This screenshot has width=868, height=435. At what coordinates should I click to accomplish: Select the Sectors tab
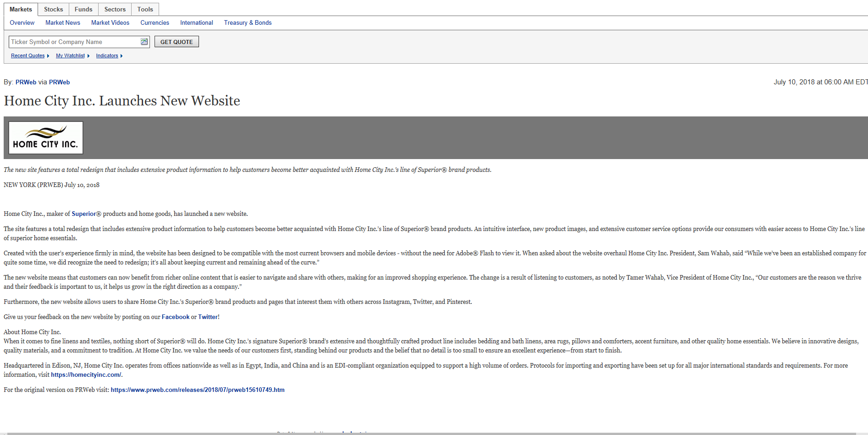(x=115, y=9)
